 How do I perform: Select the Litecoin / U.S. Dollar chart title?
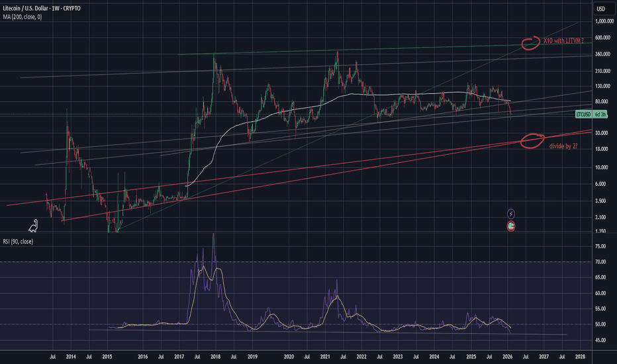tap(42, 8)
